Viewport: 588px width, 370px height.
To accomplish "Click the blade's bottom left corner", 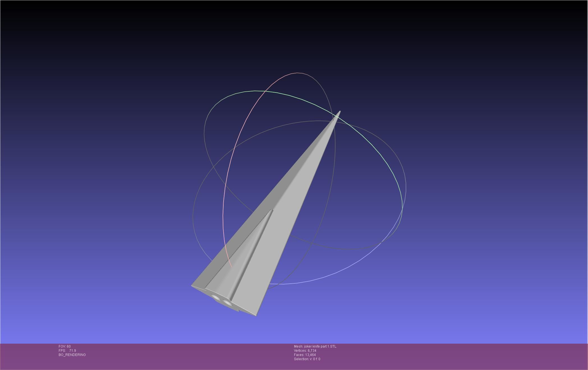I will pos(192,286).
